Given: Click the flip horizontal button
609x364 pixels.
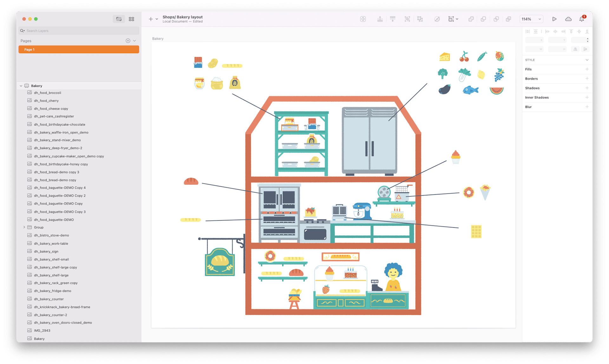Looking at the screenshot, I should tap(575, 49).
